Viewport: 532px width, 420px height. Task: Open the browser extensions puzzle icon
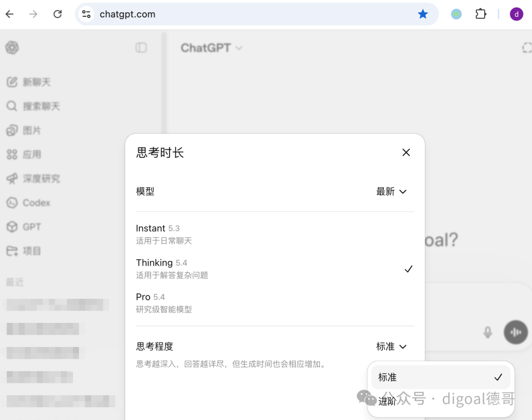click(480, 14)
